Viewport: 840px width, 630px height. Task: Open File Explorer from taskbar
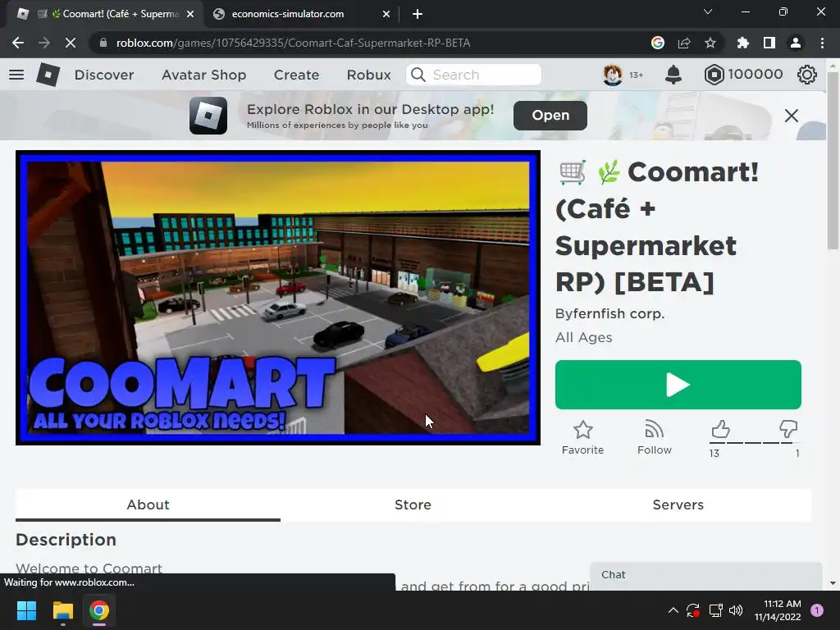click(62, 610)
